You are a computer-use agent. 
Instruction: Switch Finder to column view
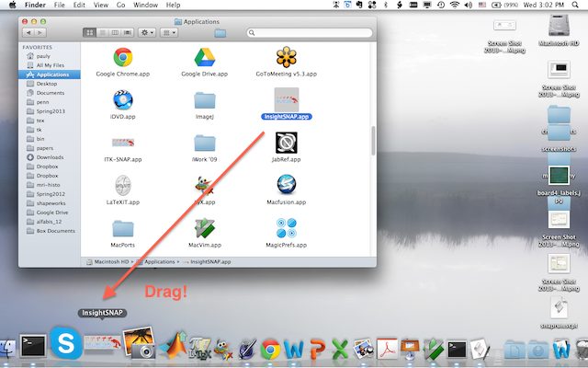pyautogui.click(x=115, y=33)
